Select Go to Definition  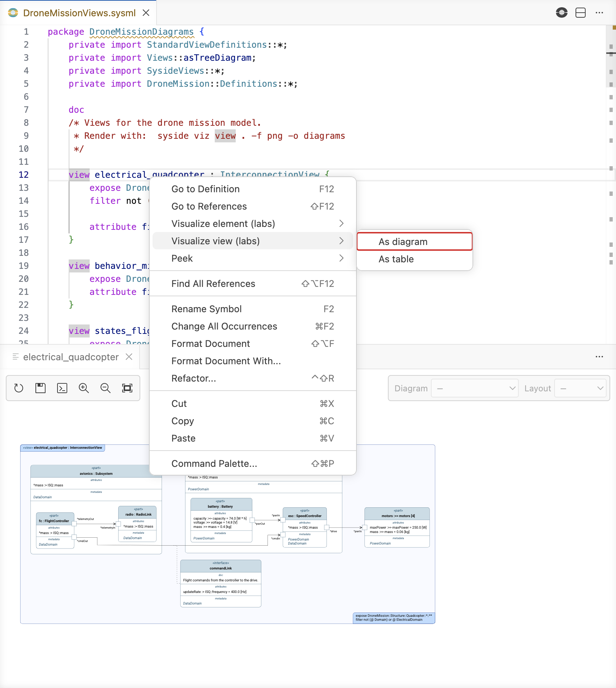pyautogui.click(x=253, y=189)
